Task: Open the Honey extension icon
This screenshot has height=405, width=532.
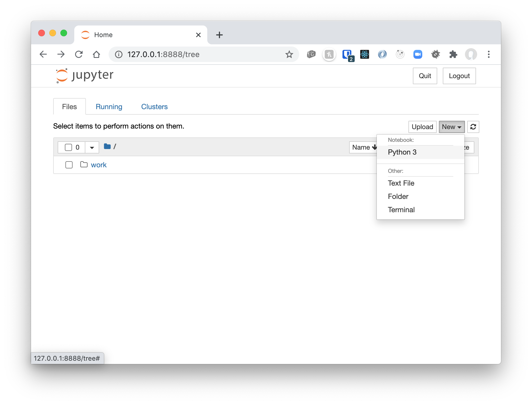Action: [x=329, y=54]
